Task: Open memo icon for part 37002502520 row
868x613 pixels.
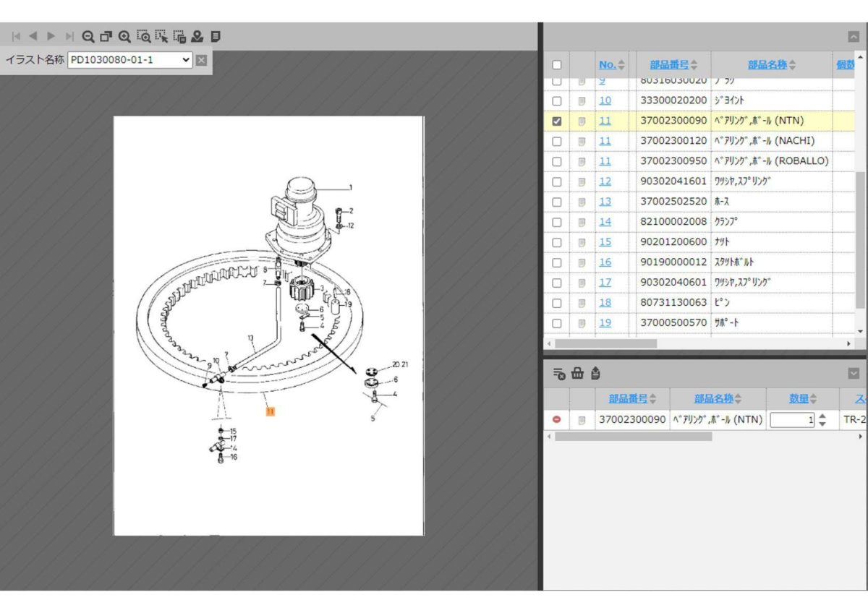Action: coord(582,202)
